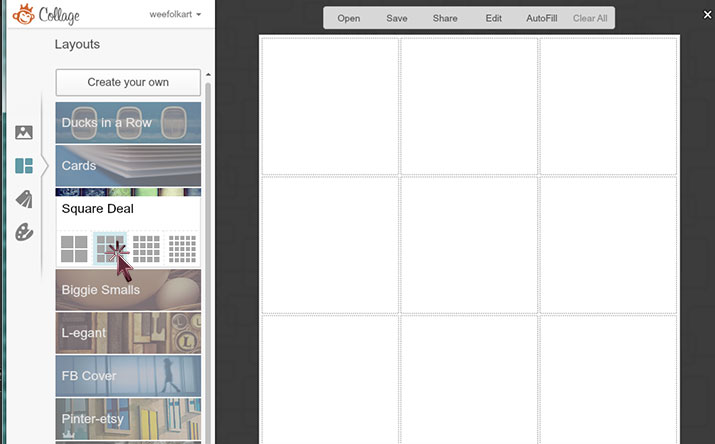Select the center collage cell
The height and width of the screenshot is (444, 715).
pos(469,245)
